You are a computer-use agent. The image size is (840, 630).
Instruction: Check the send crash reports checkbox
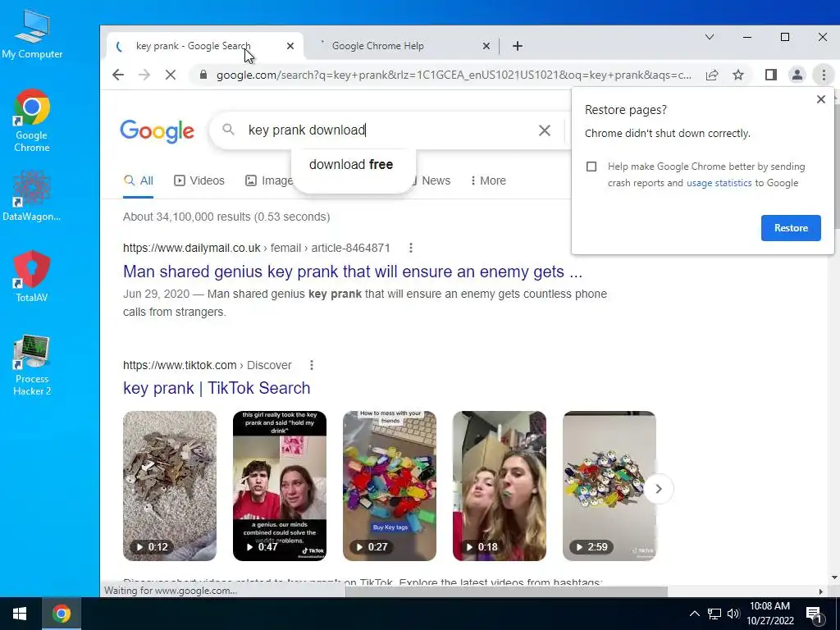point(591,167)
